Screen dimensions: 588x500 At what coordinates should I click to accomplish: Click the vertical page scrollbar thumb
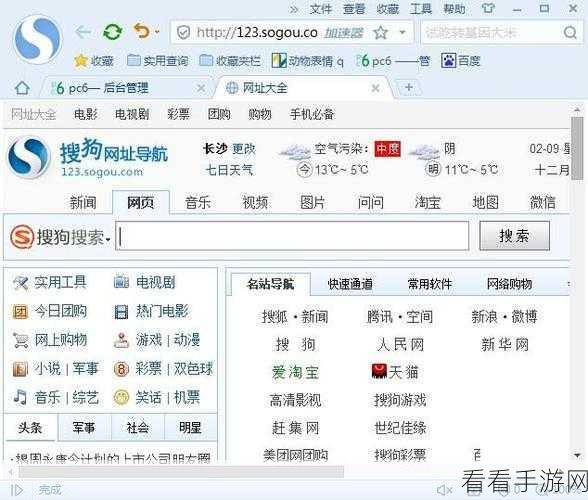577,148
